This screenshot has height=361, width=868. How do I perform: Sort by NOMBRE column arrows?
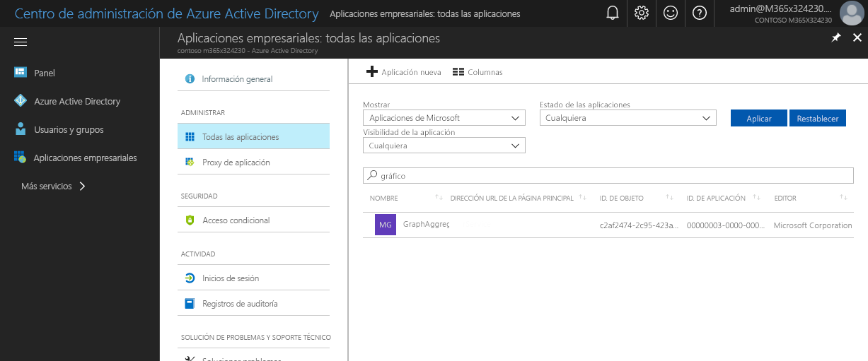439,198
